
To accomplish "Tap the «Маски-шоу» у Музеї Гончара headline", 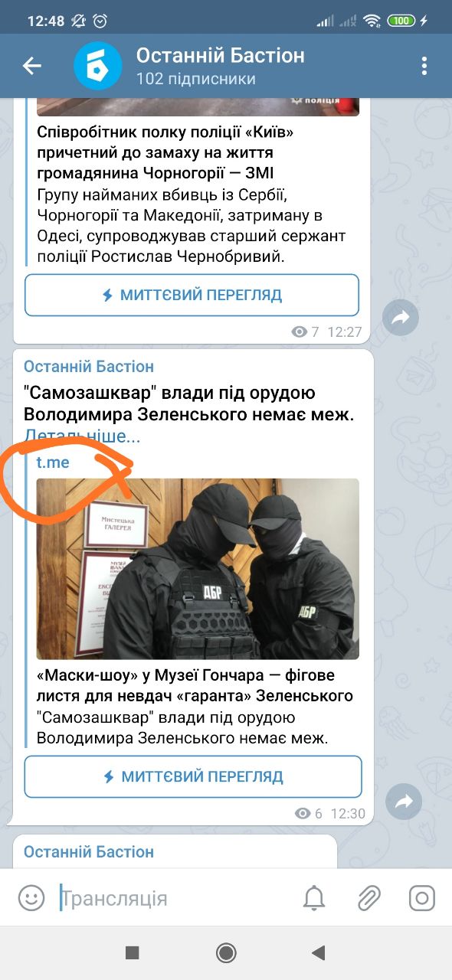I will [195, 686].
